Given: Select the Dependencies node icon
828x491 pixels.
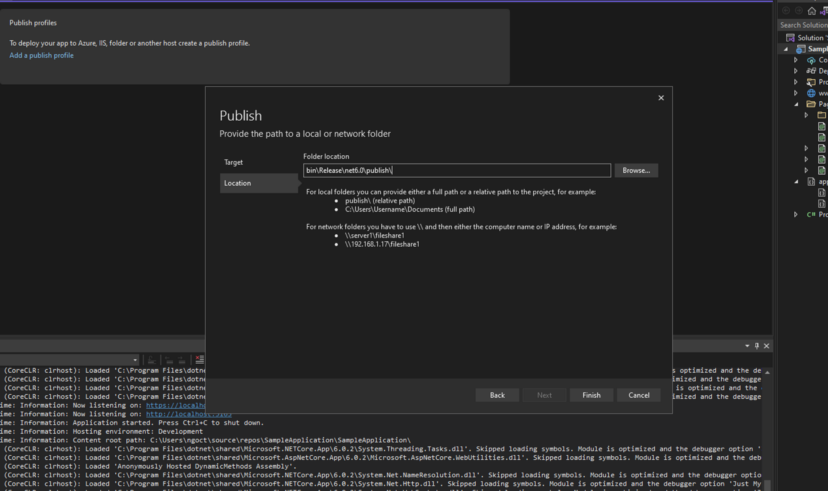Looking at the screenshot, I should click(810, 71).
